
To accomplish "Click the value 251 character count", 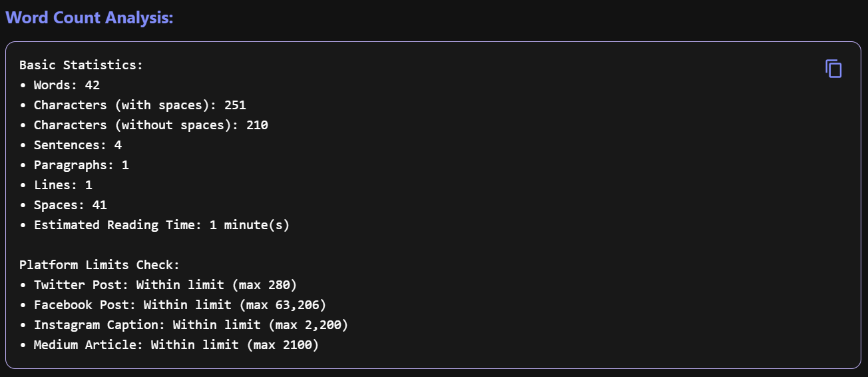I will [236, 105].
